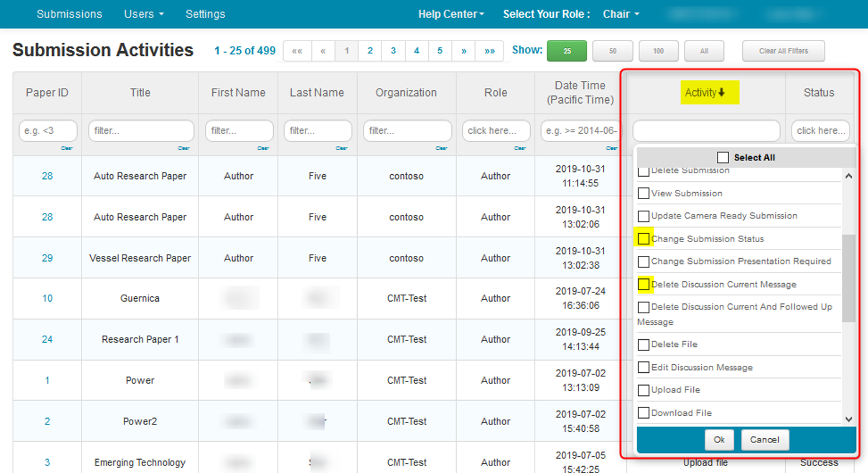Click the activity list scrollbar thumb

(x=848, y=278)
